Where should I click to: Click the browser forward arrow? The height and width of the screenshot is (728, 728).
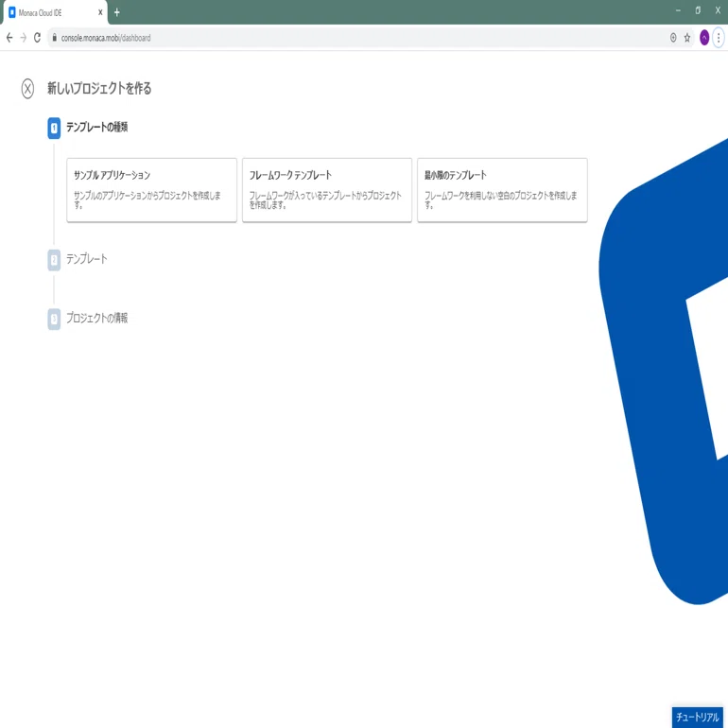(24, 38)
